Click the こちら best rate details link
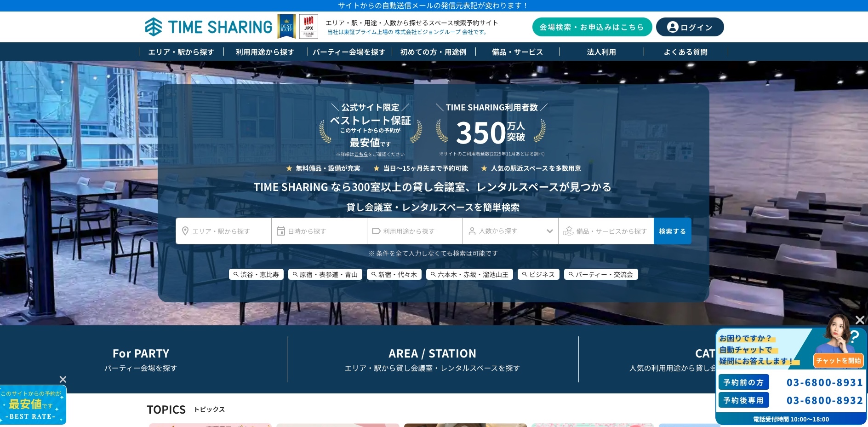This screenshot has width=868, height=427. pos(361,155)
